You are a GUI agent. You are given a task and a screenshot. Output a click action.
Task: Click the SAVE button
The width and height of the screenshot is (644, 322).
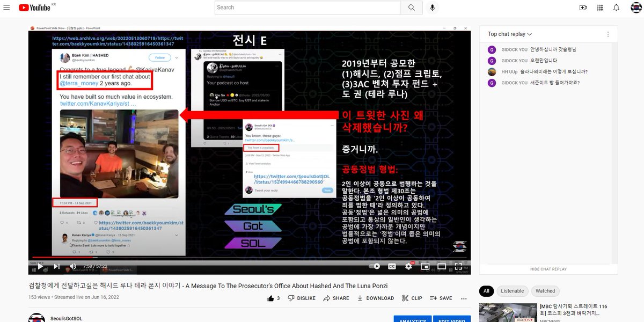[441, 298]
